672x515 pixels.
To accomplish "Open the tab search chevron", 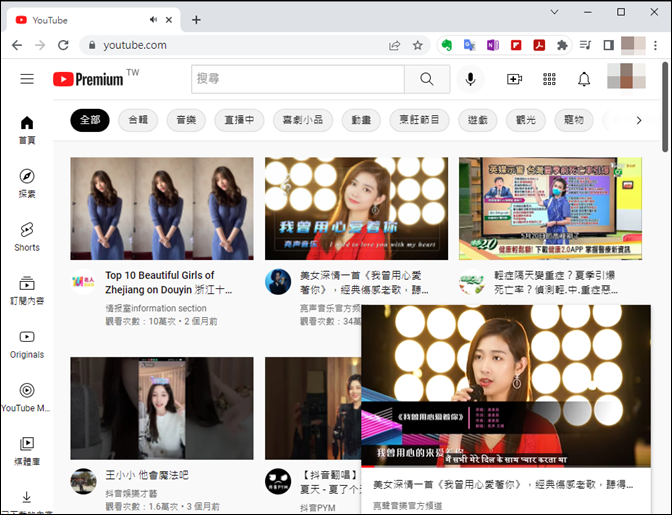I will click(x=554, y=12).
